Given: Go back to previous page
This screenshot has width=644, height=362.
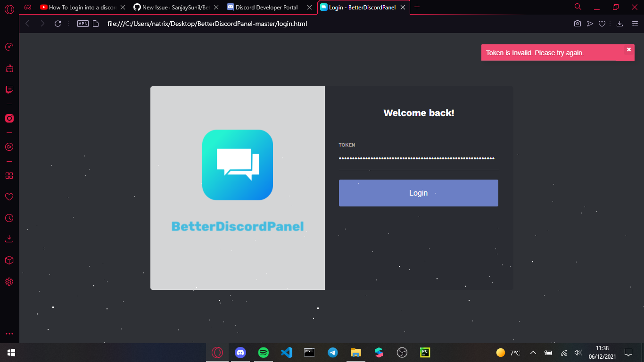Looking at the screenshot, I should pyautogui.click(x=27, y=24).
